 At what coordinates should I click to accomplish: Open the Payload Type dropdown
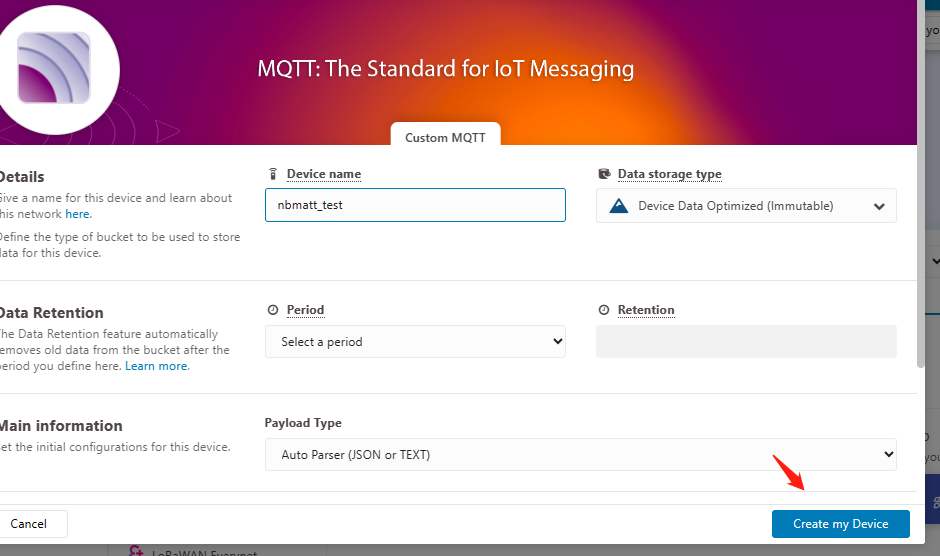[x=580, y=455]
